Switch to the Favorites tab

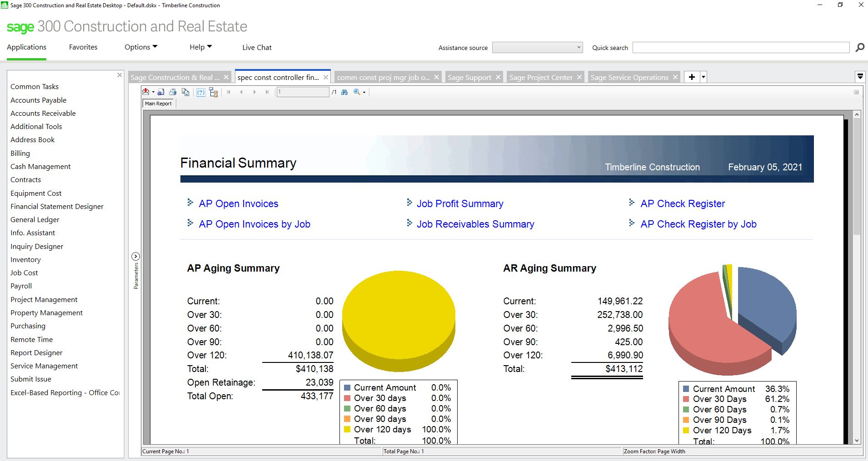[83, 47]
